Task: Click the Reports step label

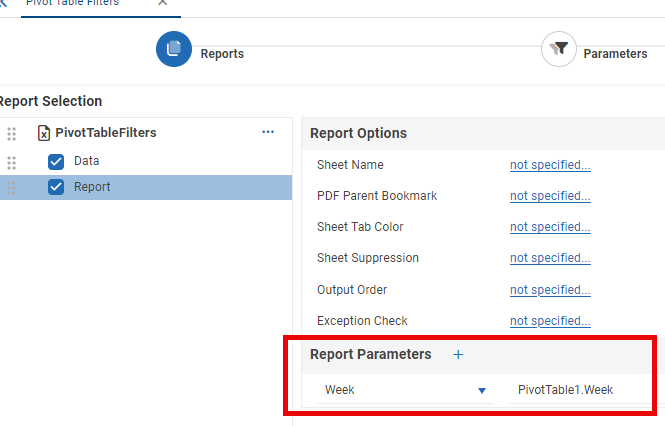Action: (222, 54)
